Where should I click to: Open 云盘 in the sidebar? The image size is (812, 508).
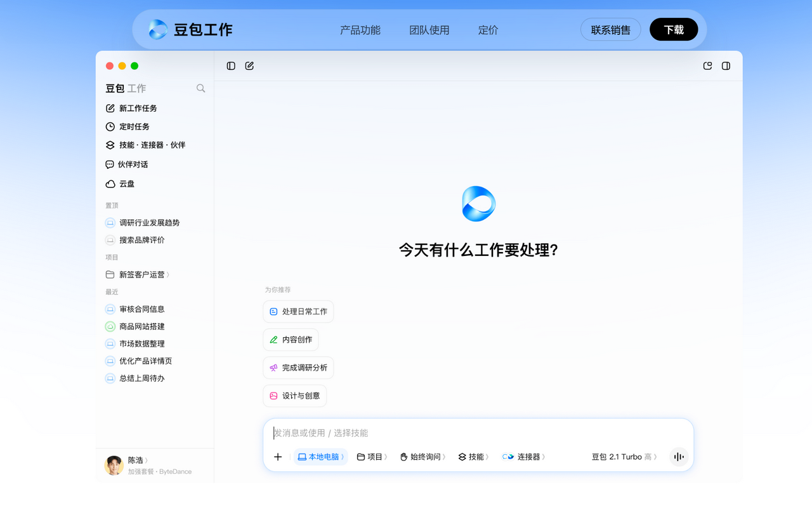[x=120, y=184]
